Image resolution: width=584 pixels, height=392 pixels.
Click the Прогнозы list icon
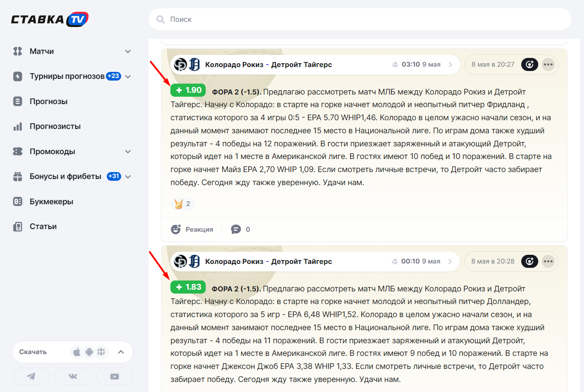(18, 101)
